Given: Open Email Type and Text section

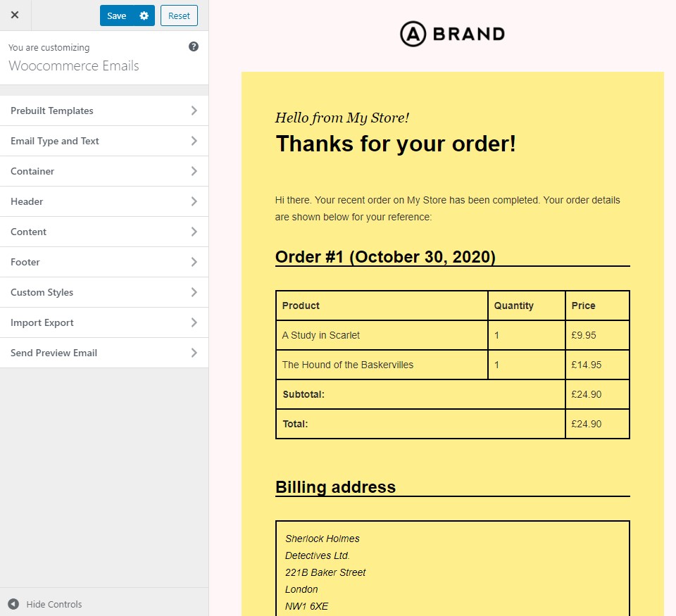Looking at the screenshot, I should (x=55, y=141).
